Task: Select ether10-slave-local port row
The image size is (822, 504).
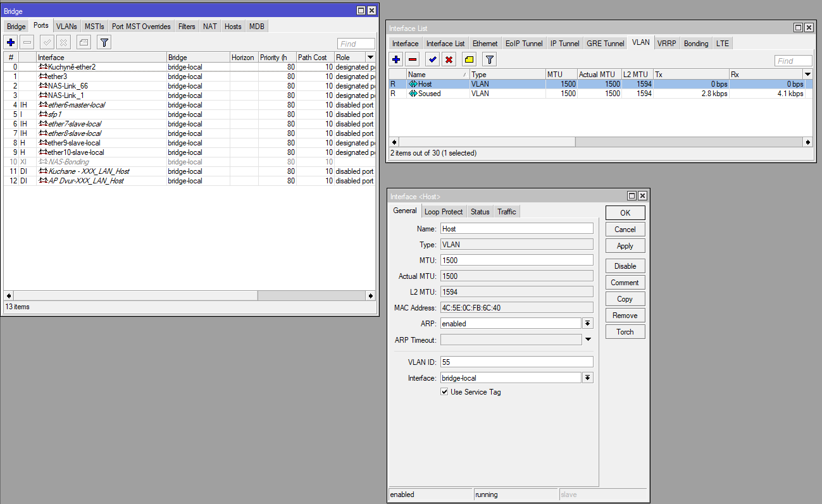Action: (189, 152)
